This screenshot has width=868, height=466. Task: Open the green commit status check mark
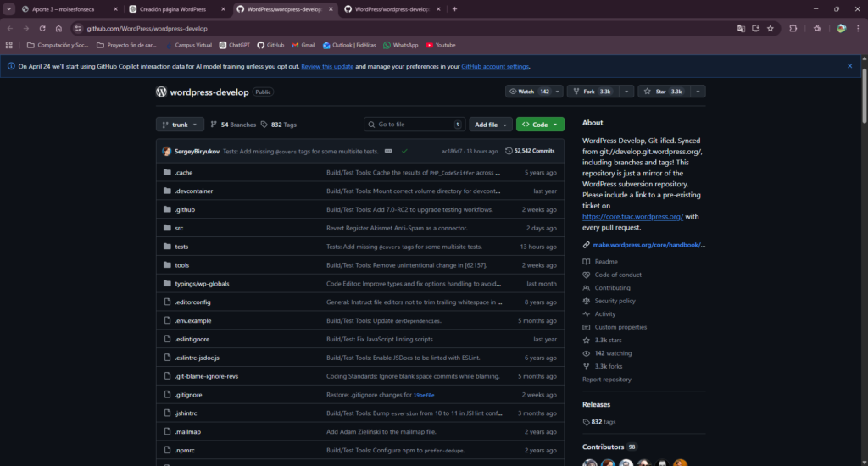click(404, 151)
